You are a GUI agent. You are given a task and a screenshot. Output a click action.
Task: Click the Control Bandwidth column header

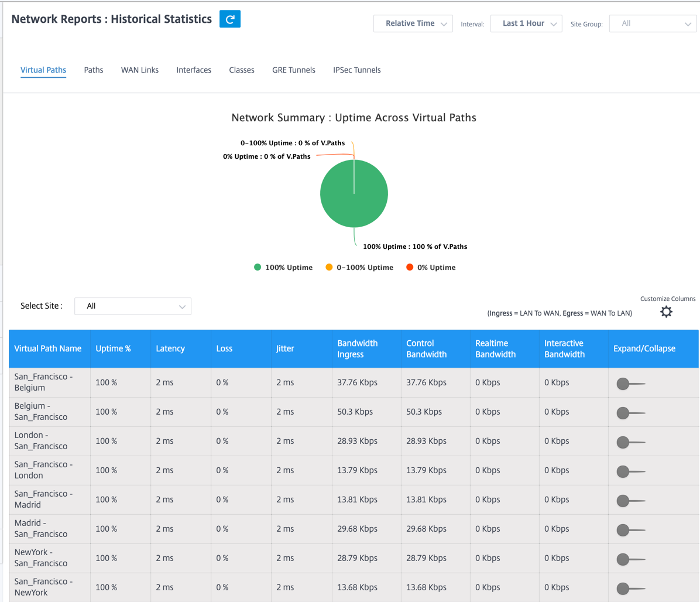tap(435, 349)
